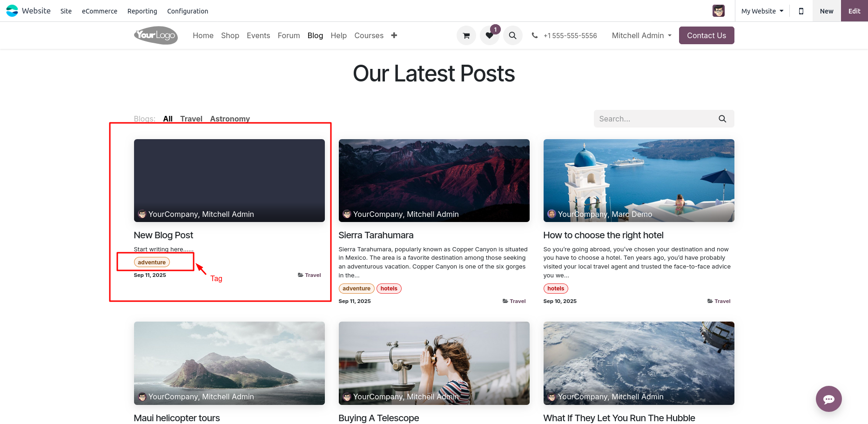Expand the My Website dropdown
Image resolution: width=868 pixels, height=424 pixels.
762,11
